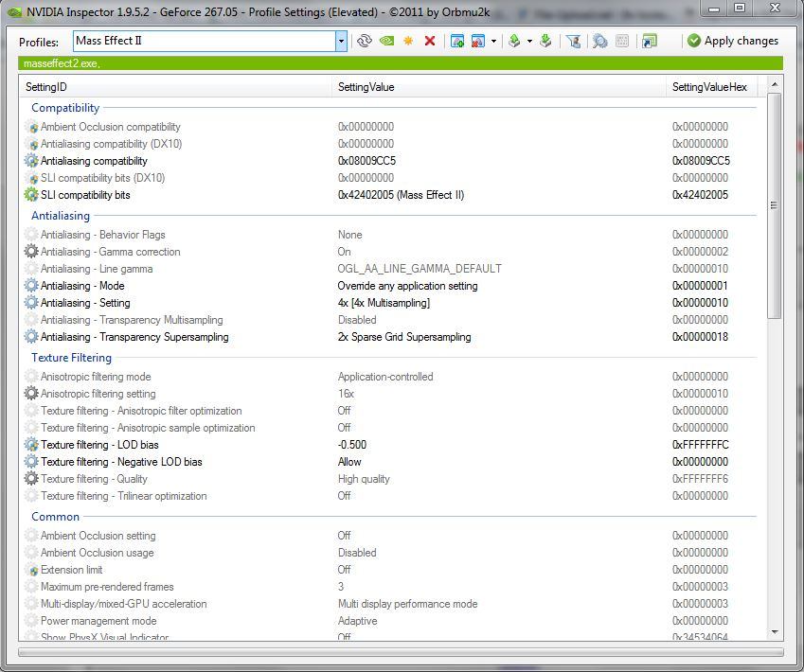Click gear icon beside Negative LOD bias
804x672 pixels.
[31, 462]
